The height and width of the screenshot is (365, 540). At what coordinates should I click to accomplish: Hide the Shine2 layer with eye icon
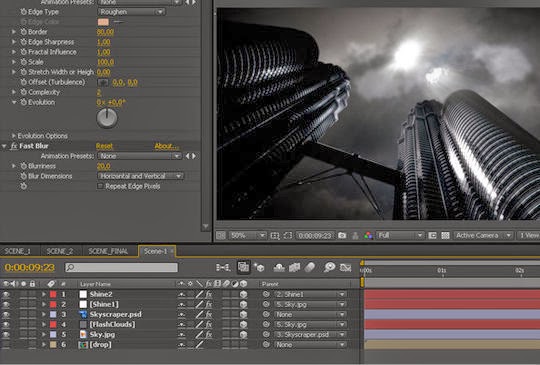6,294
